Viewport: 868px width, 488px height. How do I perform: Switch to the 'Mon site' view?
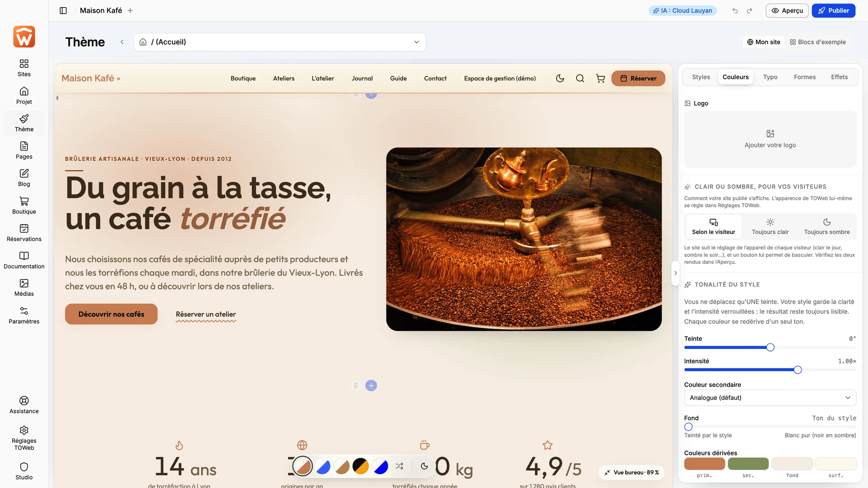click(x=764, y=42)
